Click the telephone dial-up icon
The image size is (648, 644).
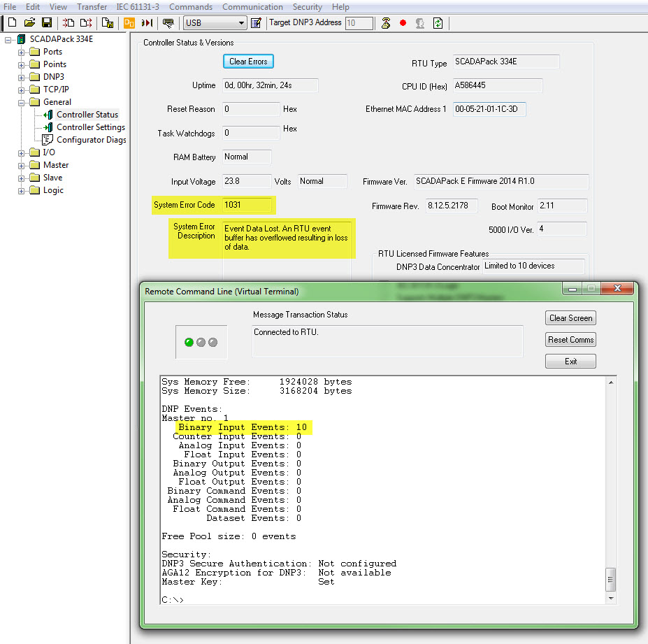tap(386, 23)
